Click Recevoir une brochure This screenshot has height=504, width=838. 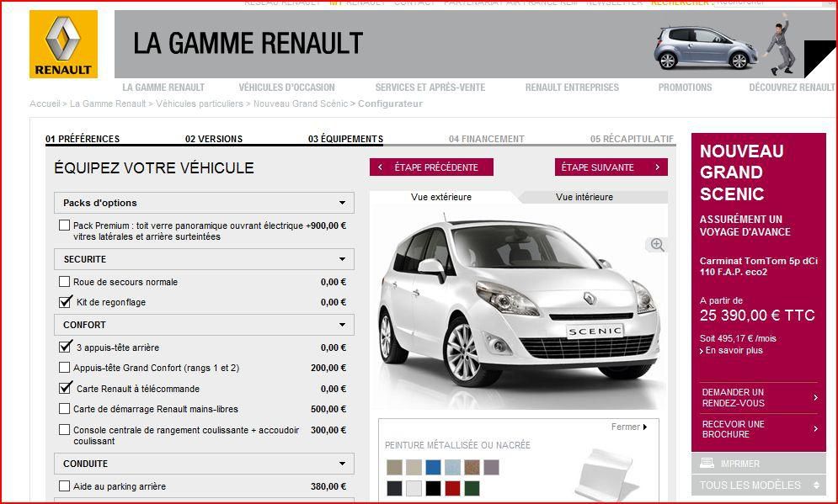point(758,429)
